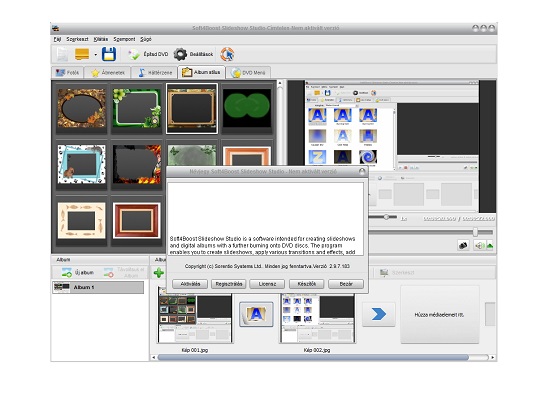Switch to the Fotók tab
This screenshot has width=550, height=394.
(x=67, y=73)
